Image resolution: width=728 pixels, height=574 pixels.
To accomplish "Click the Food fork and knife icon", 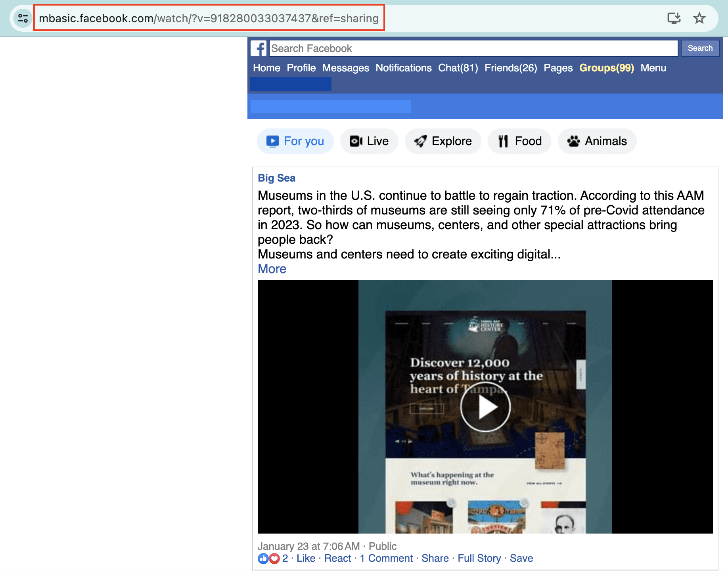I will click(503, 141).
